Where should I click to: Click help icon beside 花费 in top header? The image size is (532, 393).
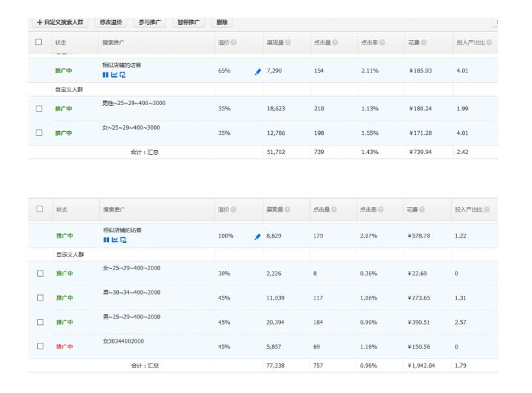424,42
